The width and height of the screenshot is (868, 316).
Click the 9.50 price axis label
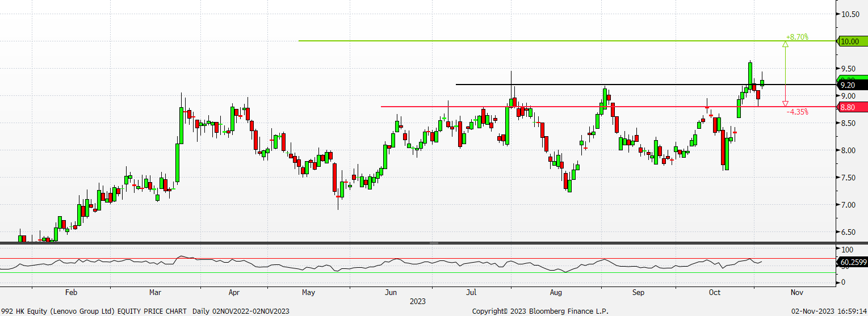click(848, 69)
